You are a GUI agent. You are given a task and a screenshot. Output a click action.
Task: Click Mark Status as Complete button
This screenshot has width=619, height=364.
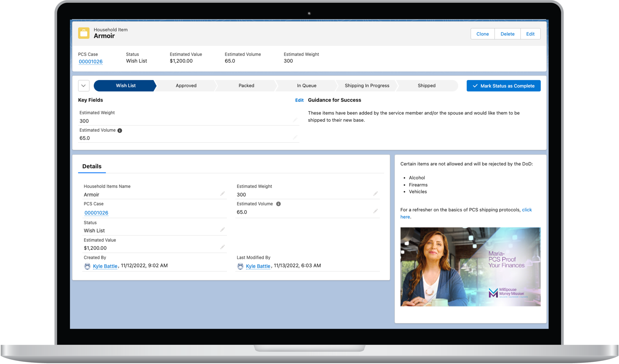coord(503,86)
